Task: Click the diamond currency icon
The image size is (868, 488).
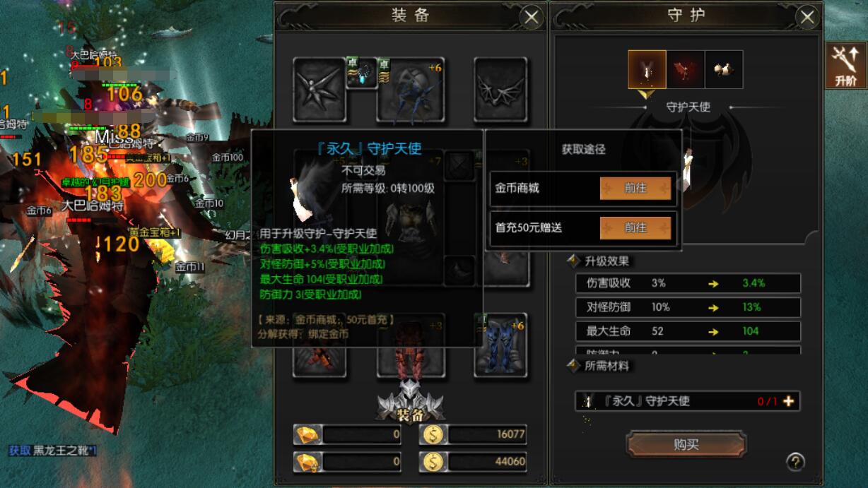Action: click(x=307, y=434)
